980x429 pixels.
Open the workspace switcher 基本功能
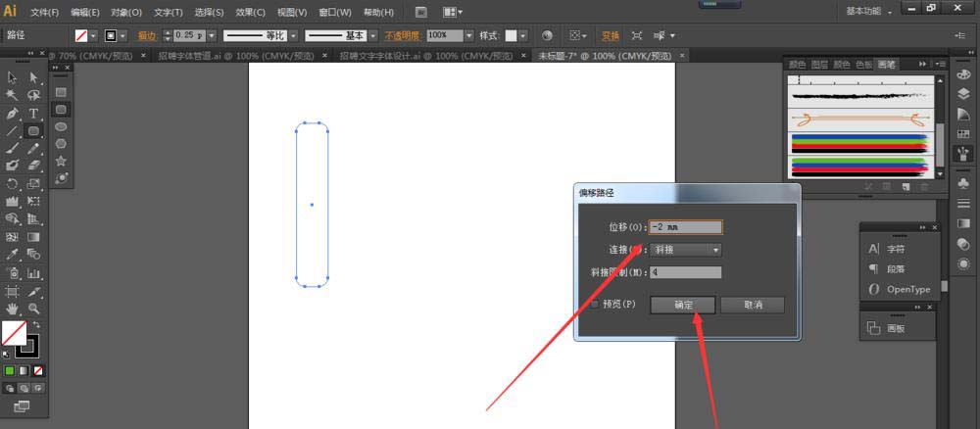coord(868,11)
